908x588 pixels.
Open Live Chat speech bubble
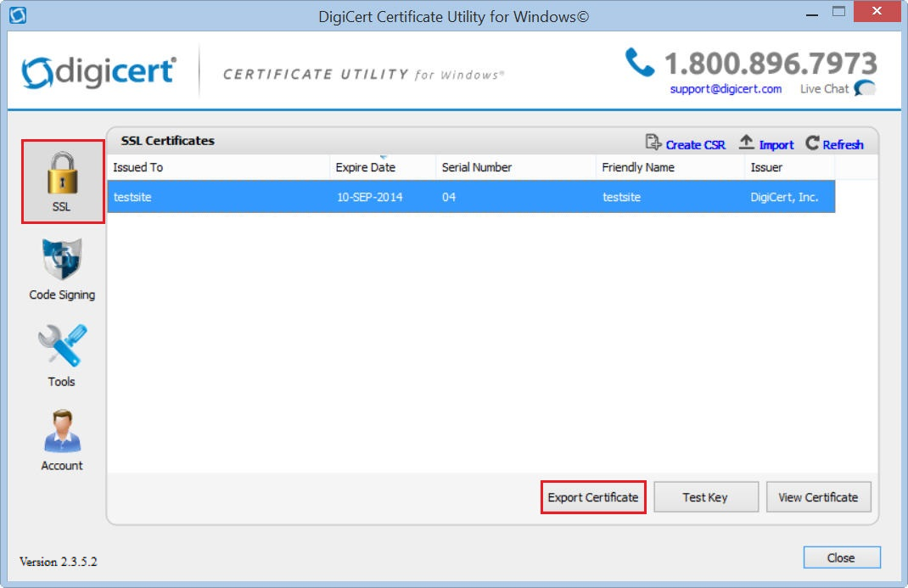(865, 88)
